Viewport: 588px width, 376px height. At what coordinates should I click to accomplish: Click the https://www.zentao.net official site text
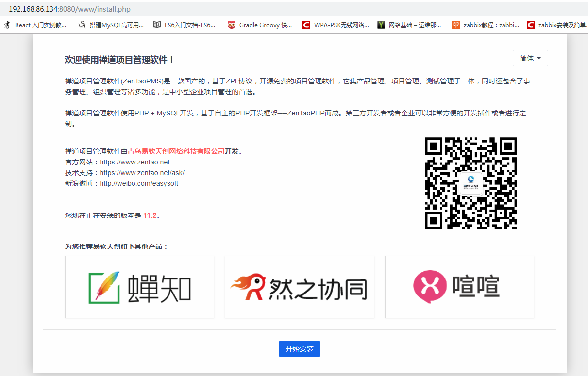(135, 162)
